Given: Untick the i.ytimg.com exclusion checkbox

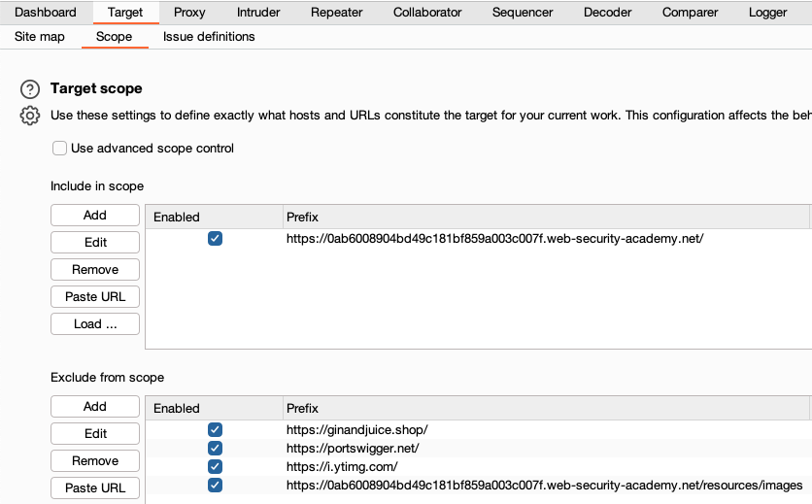Looking at the screenshot, I should tap(216, 466).
